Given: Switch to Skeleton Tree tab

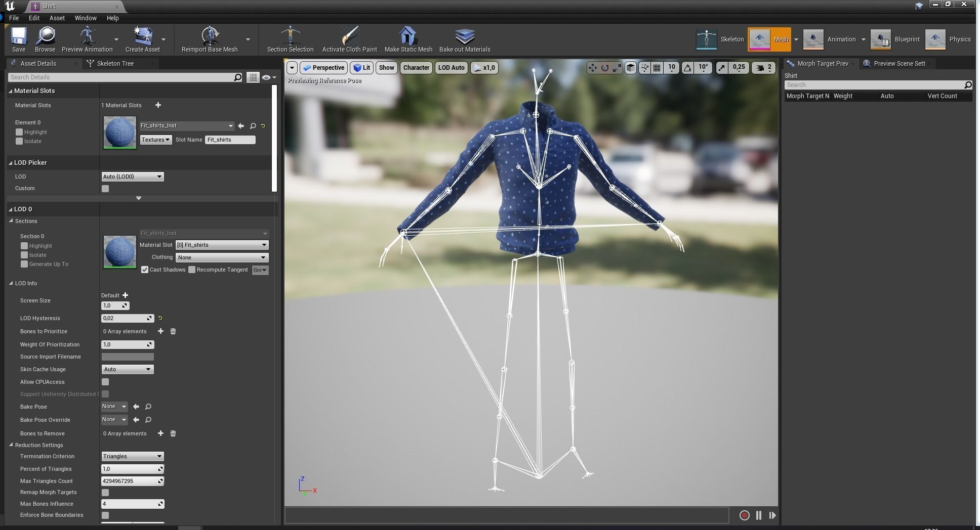Looking at the screenshot, I should click(115, 63).
